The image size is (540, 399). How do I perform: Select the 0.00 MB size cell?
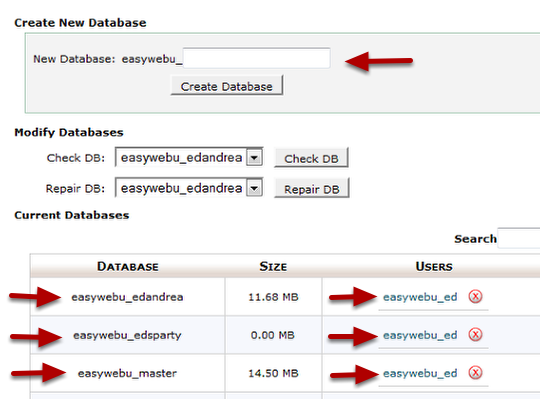click(x=273, y=335)
